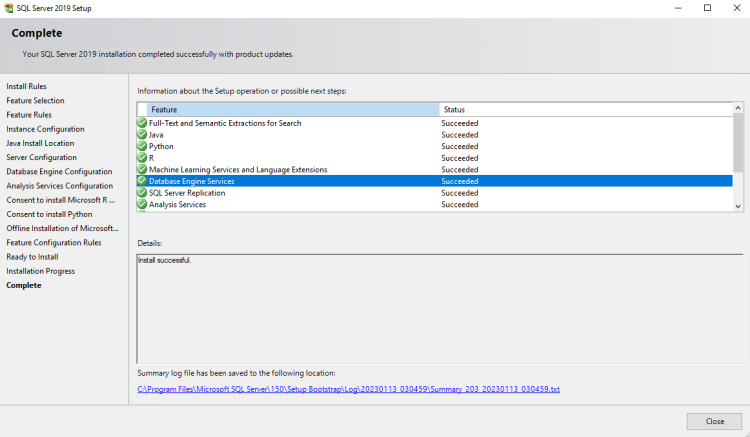Sort by the Status column header
This screenshot has width=750, height=437.
586,109
